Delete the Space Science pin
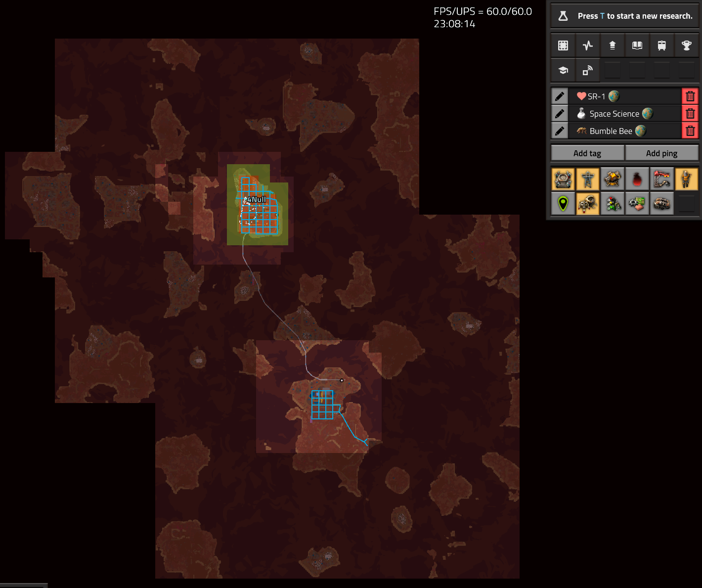 pyautogui.click(x=690, y=114)
